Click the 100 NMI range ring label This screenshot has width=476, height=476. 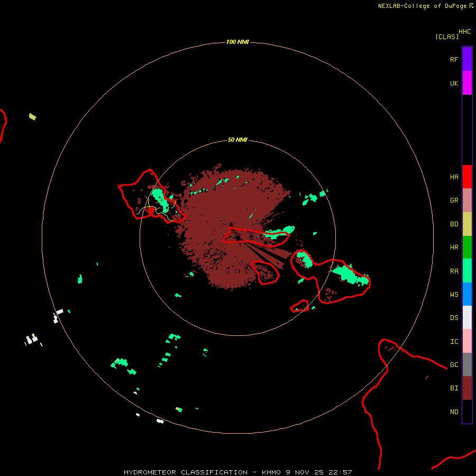coord(237,42)
